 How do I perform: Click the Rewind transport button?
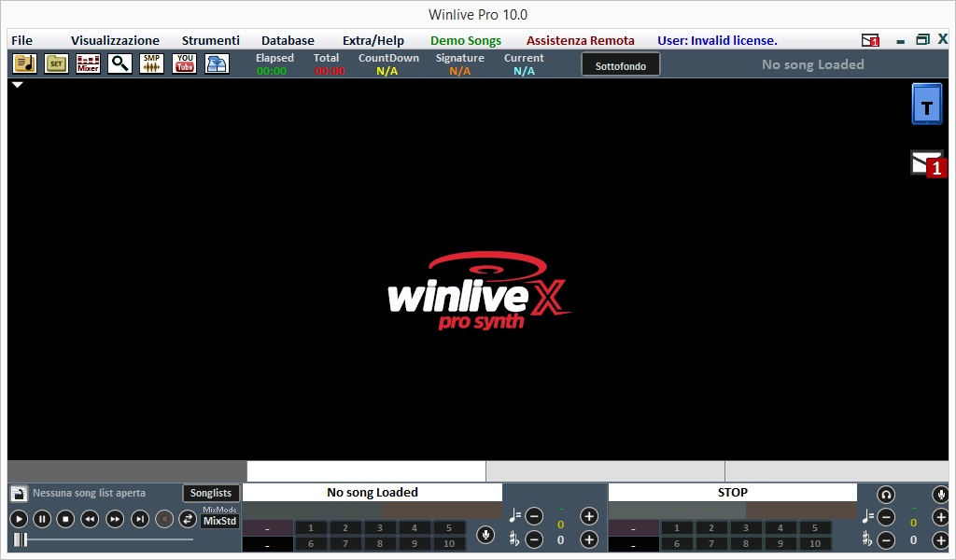[90, 519]
